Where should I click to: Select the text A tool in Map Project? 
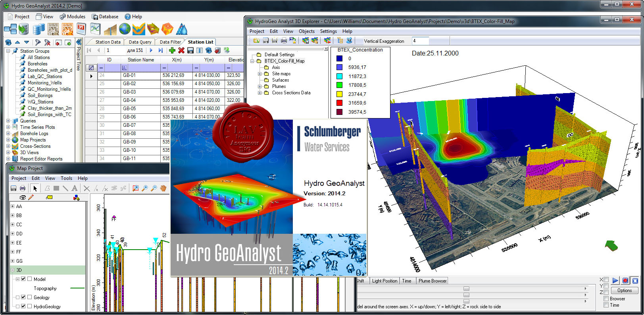[74, 188]
